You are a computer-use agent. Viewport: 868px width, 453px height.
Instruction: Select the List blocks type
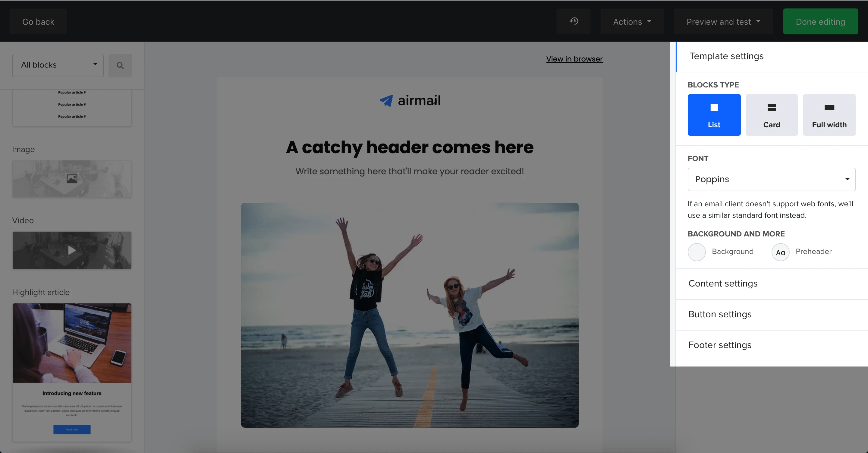[714, 115]
